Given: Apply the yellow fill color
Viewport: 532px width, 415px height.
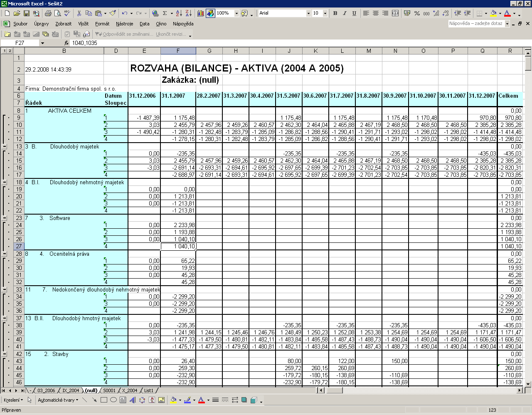Looking at the screenshot, I should [x=493, y=13].
